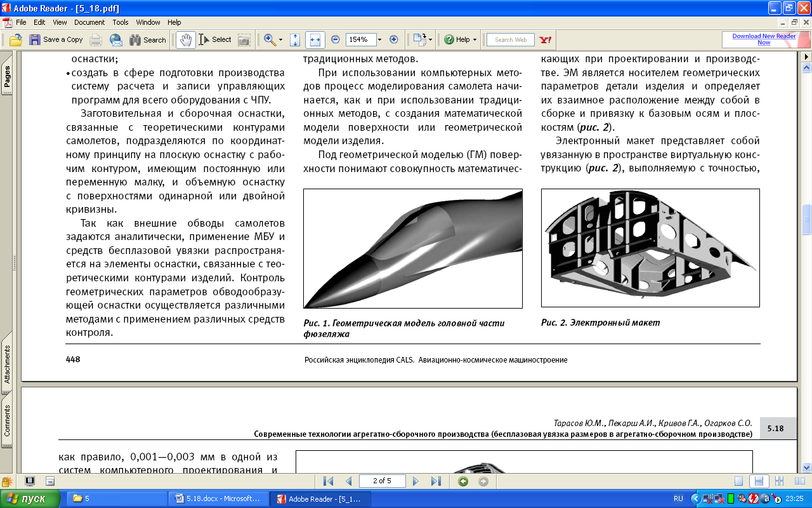812x508 pixels.
Task: Click the Email globe-envelope icon
Action: point(115,39)
